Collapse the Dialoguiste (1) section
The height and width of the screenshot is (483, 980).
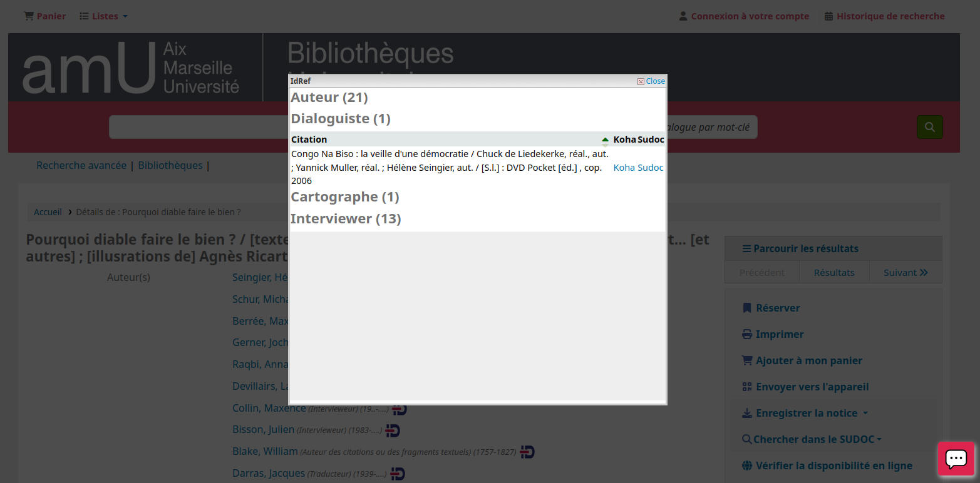(340, 119)
